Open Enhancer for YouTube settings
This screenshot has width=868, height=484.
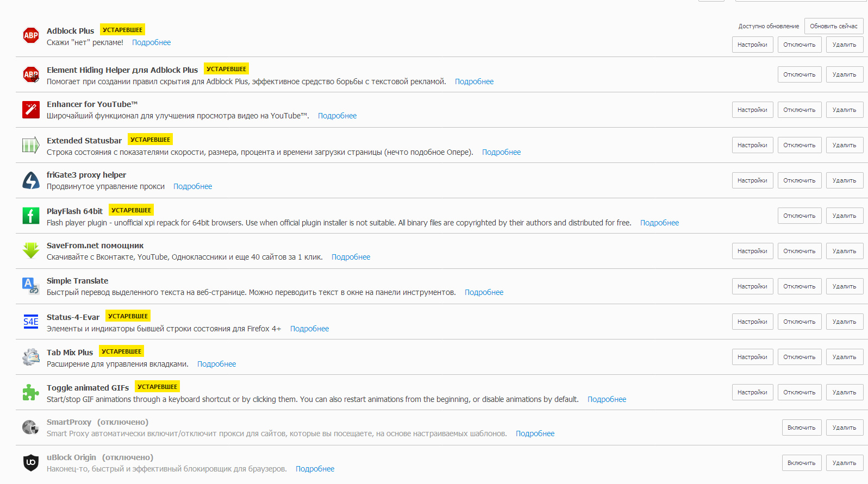[752, 110]
